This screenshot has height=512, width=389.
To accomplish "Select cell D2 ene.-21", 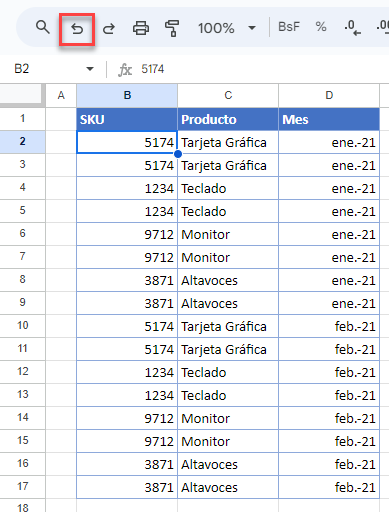I will [329, 142].
